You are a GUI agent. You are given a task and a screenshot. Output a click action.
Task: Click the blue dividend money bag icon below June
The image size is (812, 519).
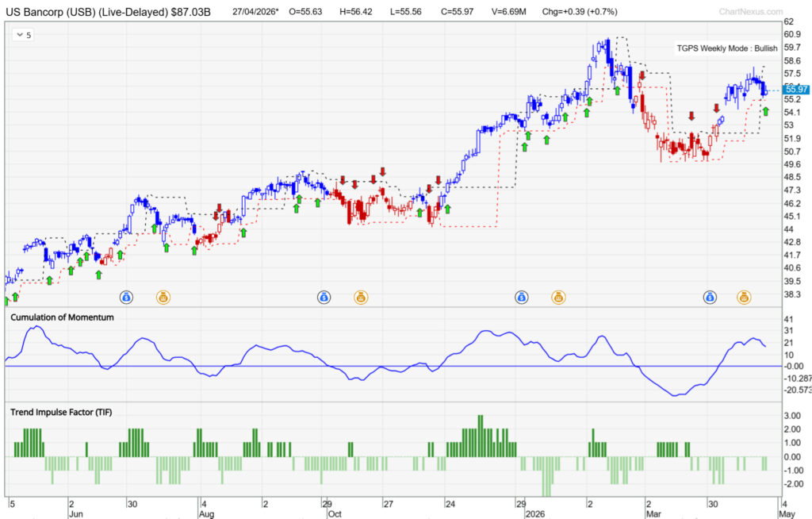coord(127,297)
